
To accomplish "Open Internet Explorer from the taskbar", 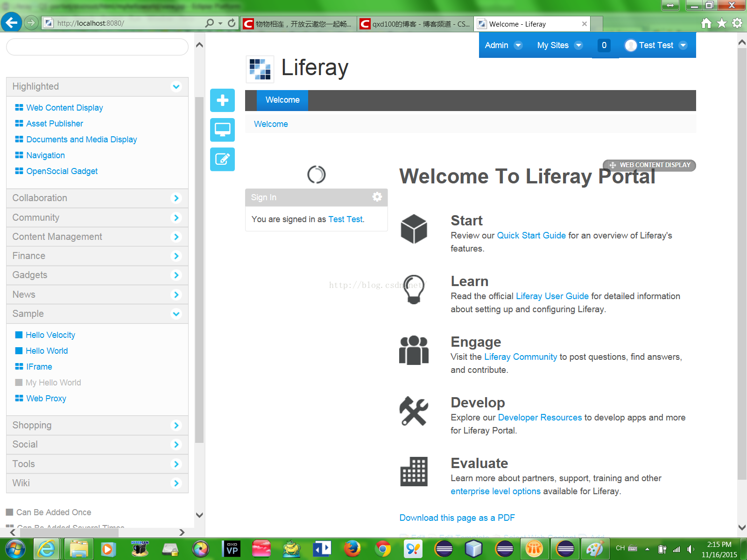I will (47, 549).
